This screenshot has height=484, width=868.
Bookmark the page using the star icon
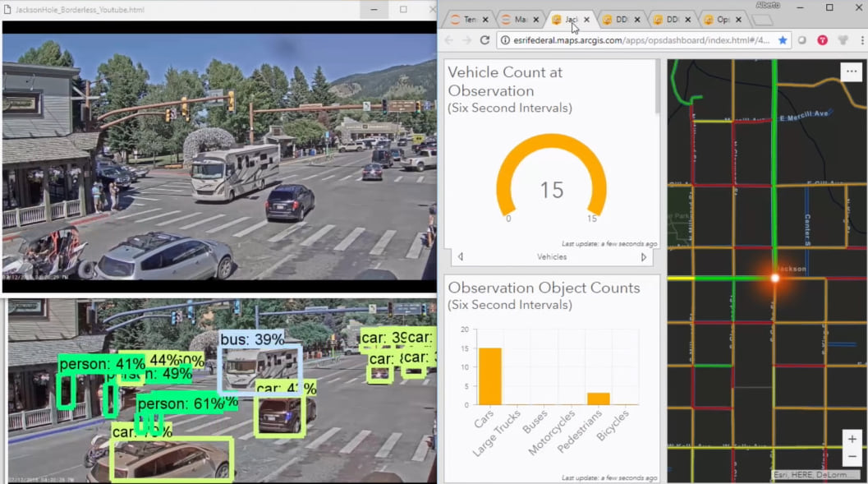783,39
